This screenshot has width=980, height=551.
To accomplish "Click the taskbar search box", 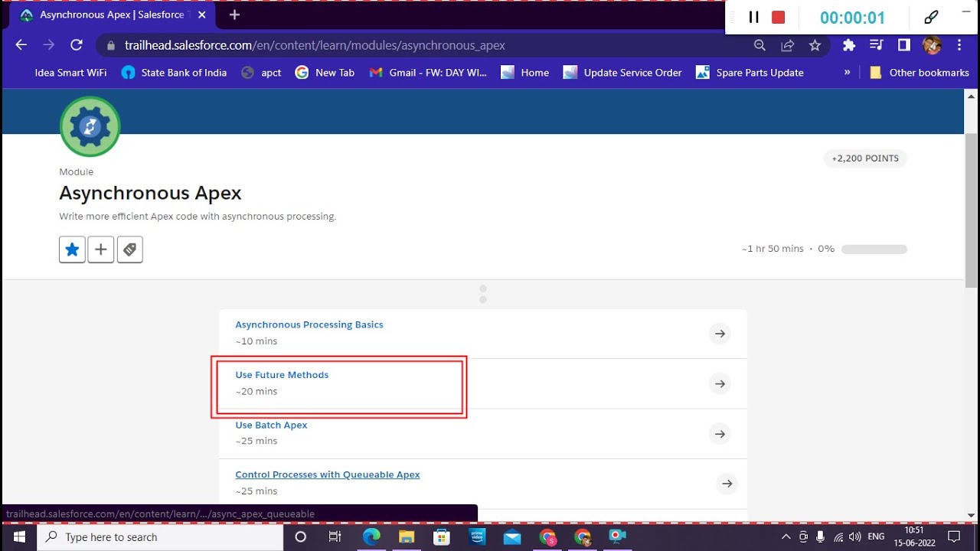I will (x=160, y=537).
